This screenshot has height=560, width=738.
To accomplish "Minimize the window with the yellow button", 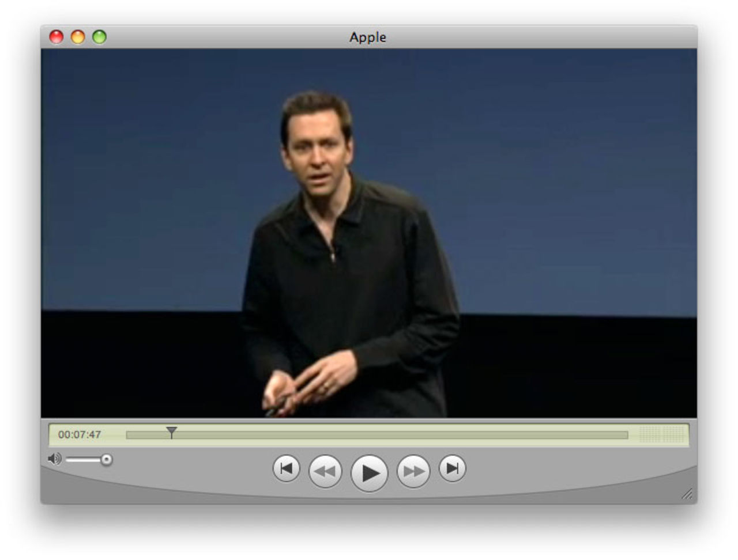I will tap(78, 37).
